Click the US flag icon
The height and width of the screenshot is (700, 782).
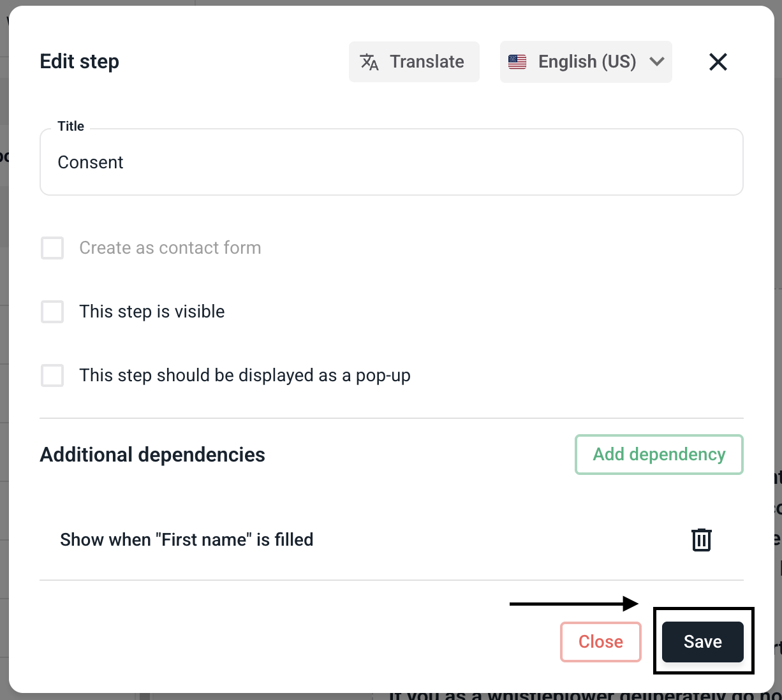[517, 62]
